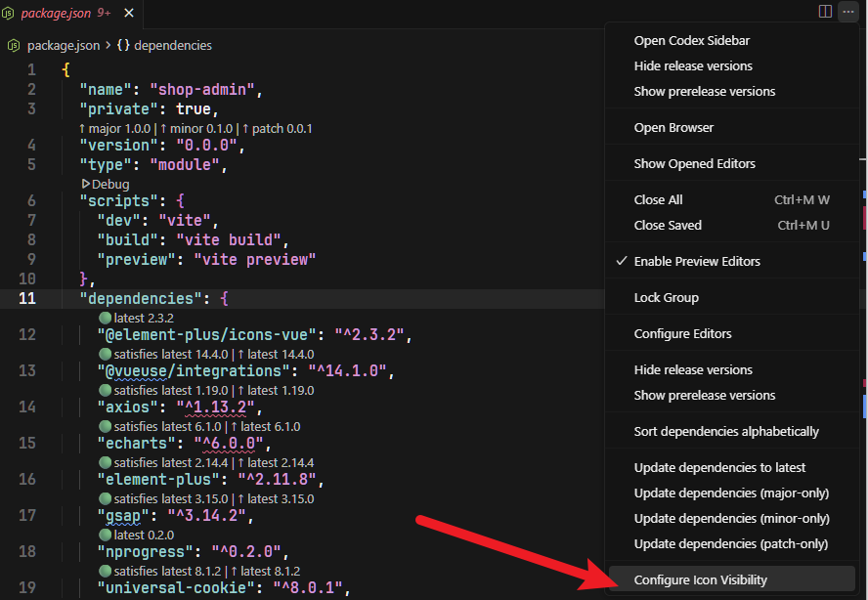Choose Sort dependencies alphabetically
The height and width of the screenshot is (600, 868).
pyautogui.click(x=731, y=431)
